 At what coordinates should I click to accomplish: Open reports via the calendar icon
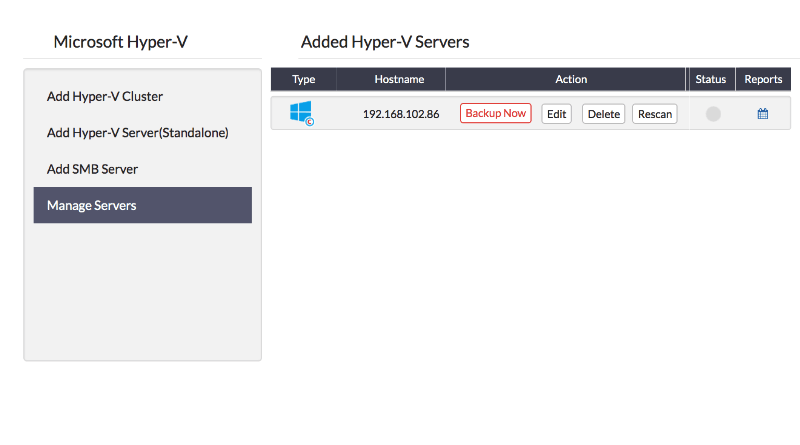[762, 114]
